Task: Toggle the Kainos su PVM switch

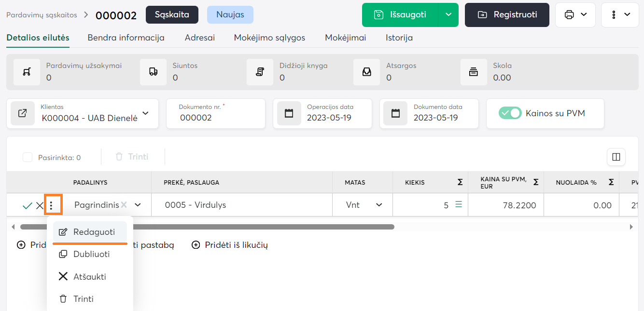Action: 510,113
